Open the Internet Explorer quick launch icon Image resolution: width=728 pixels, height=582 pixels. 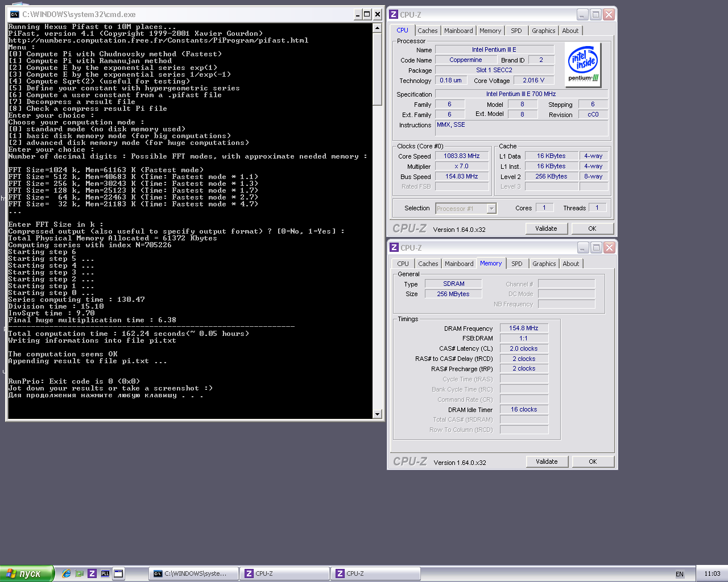(x=67, y=573)
